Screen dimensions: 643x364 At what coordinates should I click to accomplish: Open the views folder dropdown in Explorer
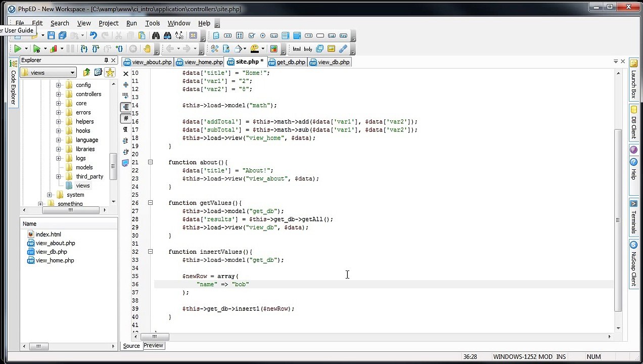point(72,73)
